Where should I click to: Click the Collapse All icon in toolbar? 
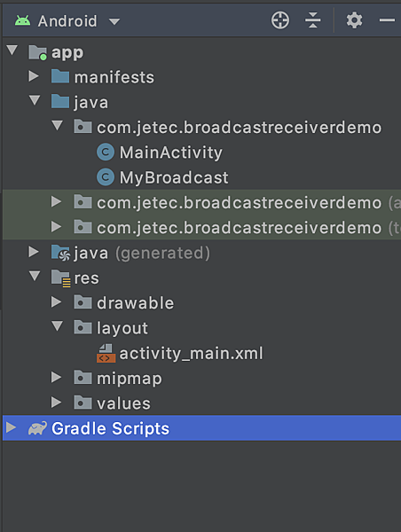click(x=312, y=20)
